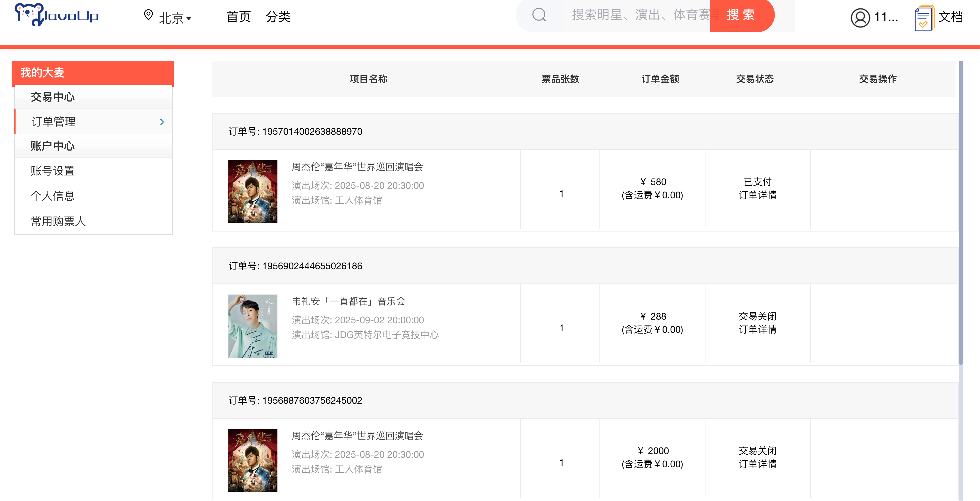Open 订单详情 for the ¥288 order
The image size is (980, 501).
757,329
